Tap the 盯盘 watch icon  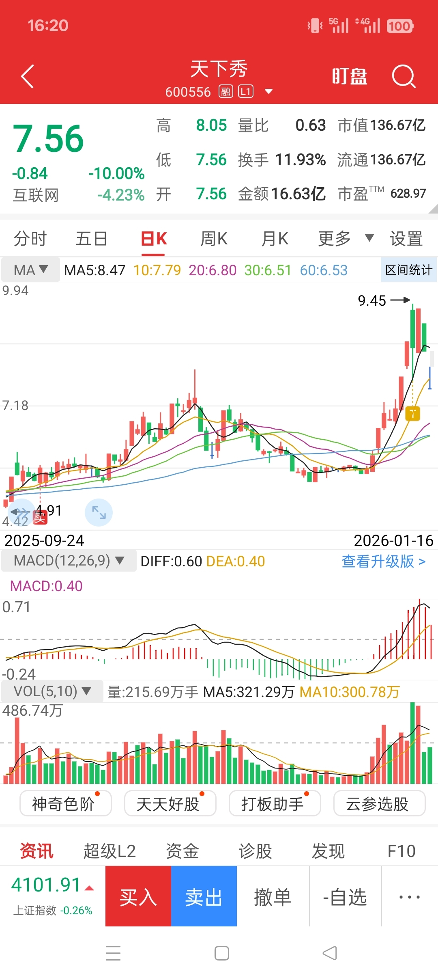click(x=349, y=76)
